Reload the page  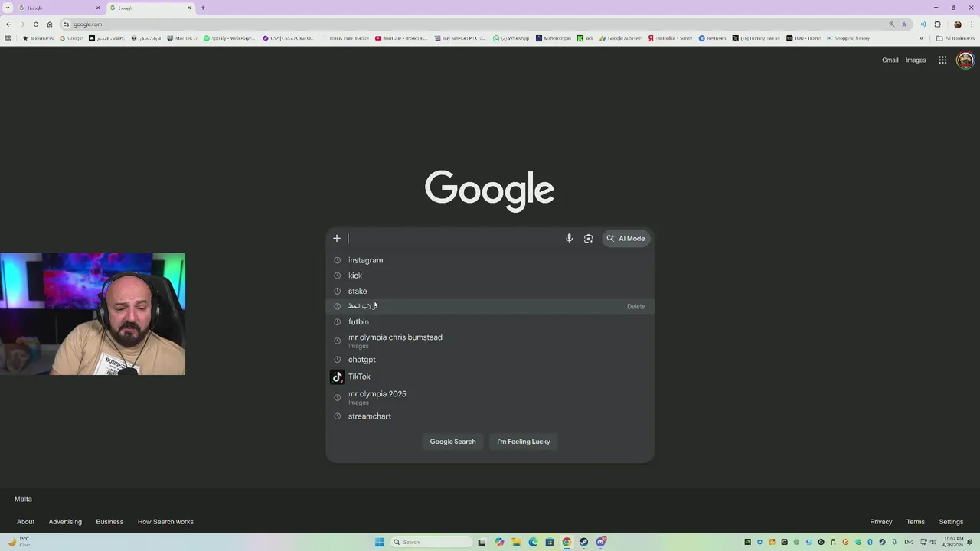(35, 24)
